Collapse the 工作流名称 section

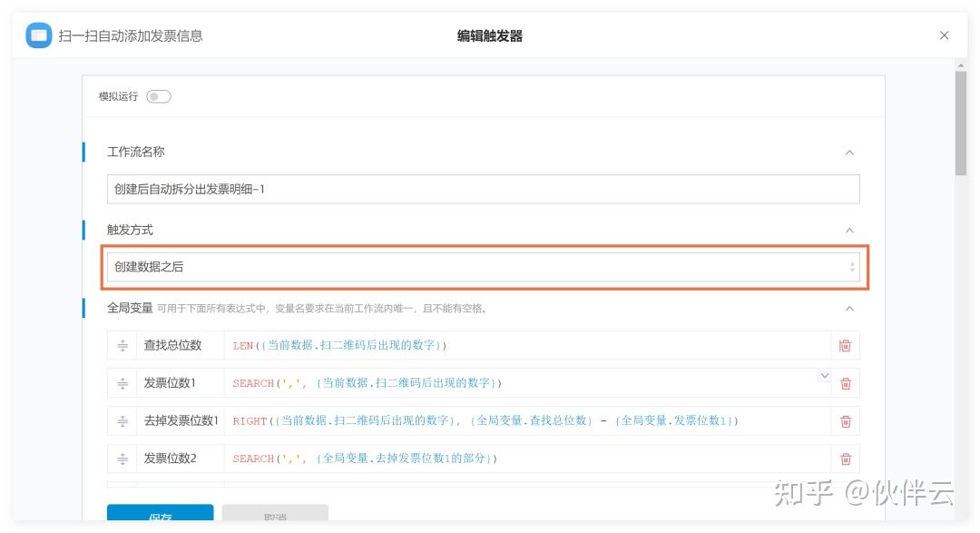(x=849, y=153)
